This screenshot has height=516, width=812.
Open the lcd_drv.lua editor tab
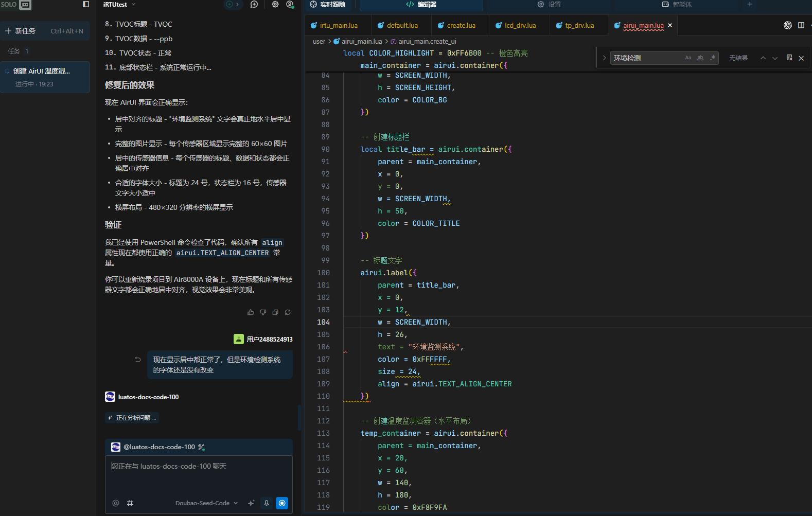520,25
